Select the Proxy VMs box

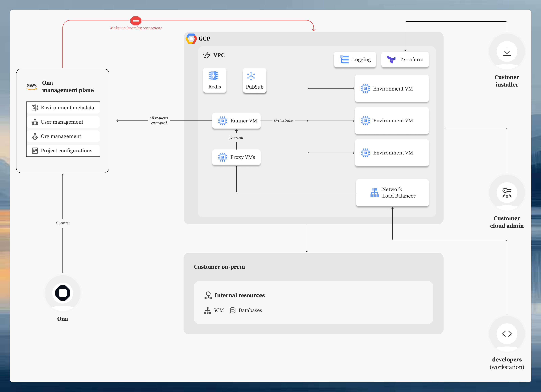tap(236, 157)
